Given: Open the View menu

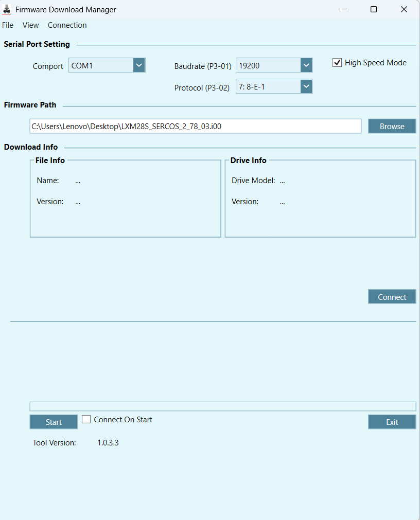Looking at the screenshot, I should (30, 25).
